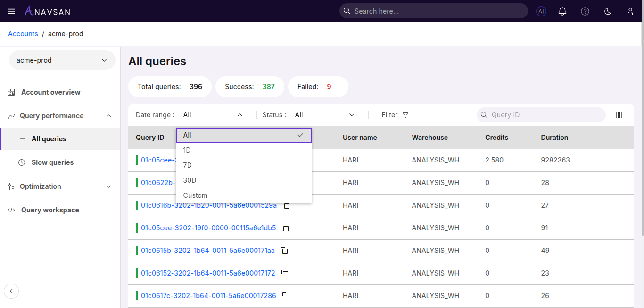This screenshot has width=644, height=308.
Task: Copy query ID 01c05cee-3202-19f0-0000-00115a6e1db5
Action: tap(285, 228)
